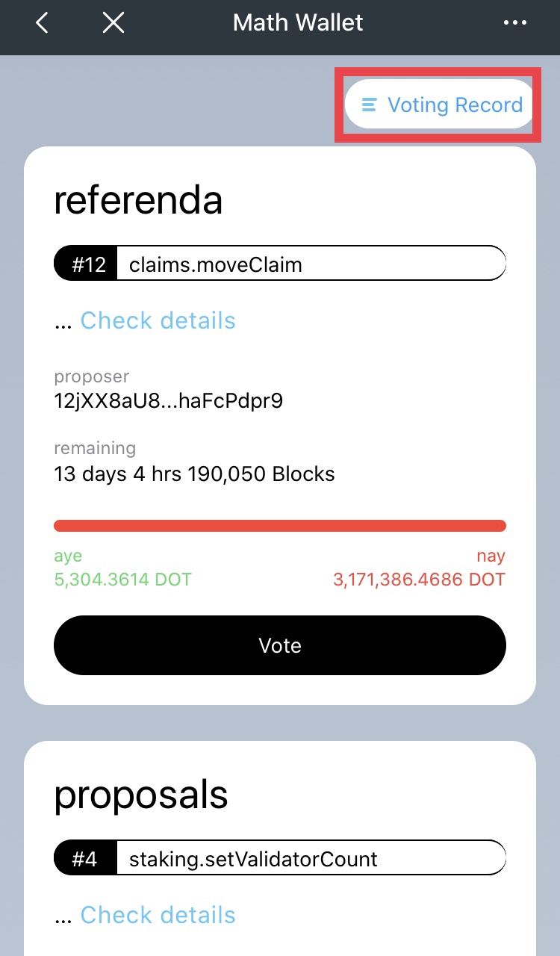Screen dimensions: 560x956
Task: Tap the remaining 13 days 4 hrs text
Action: (194, 474)
